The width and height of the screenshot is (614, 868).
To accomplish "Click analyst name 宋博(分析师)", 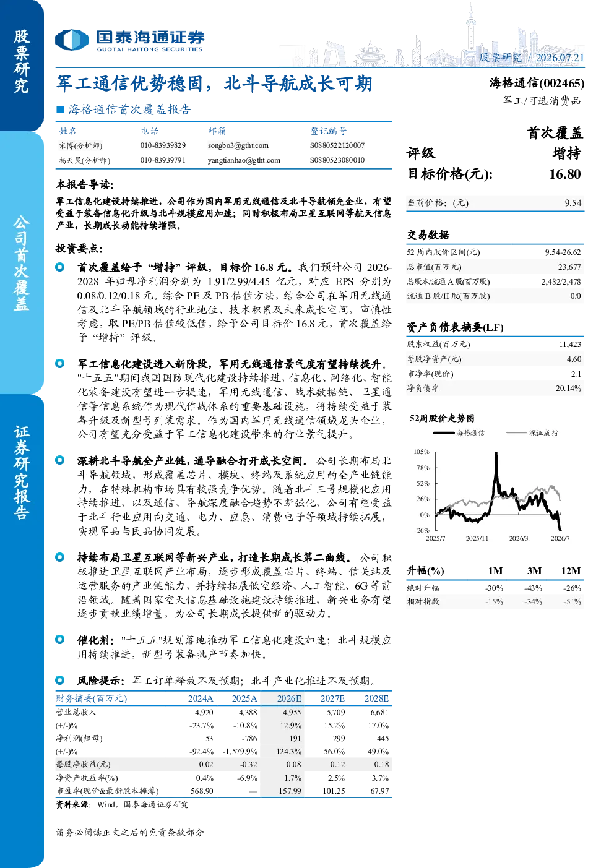I will coord(80,146).
